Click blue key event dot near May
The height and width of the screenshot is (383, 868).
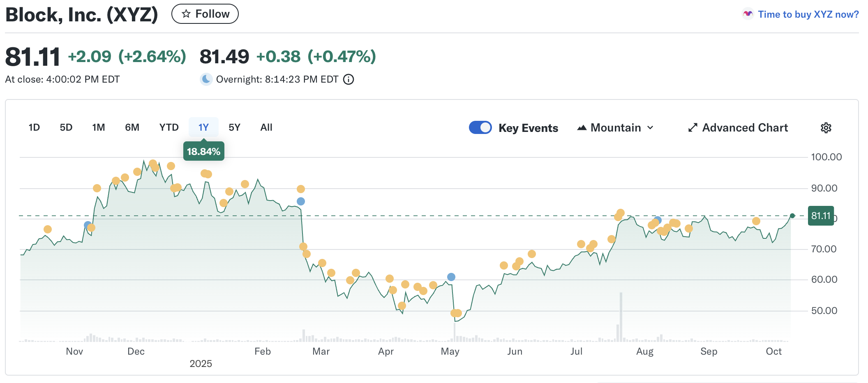[451, 277]
